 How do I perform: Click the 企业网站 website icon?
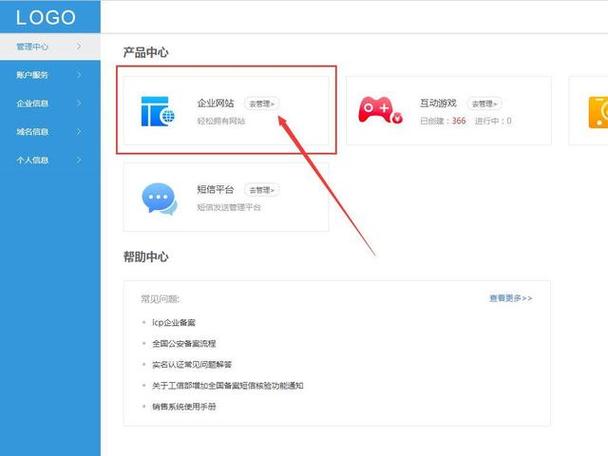pyautogui.click(x=158, y=111)
